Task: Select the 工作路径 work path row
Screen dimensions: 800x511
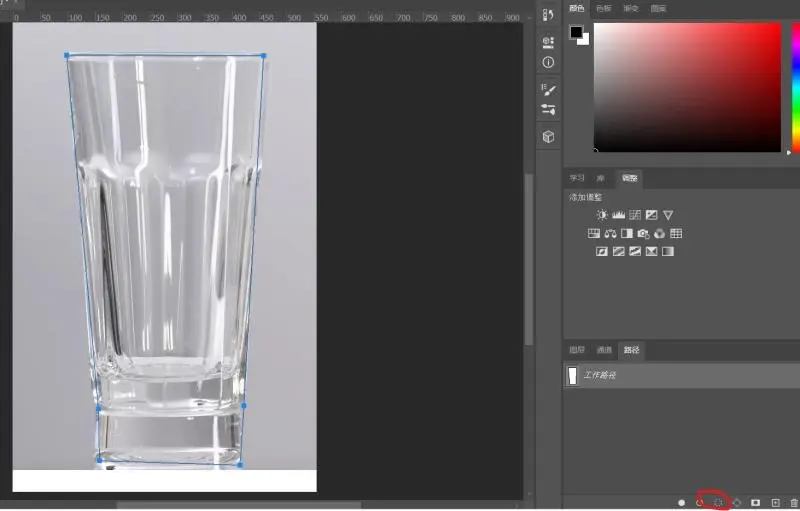Action: (680, 375)
